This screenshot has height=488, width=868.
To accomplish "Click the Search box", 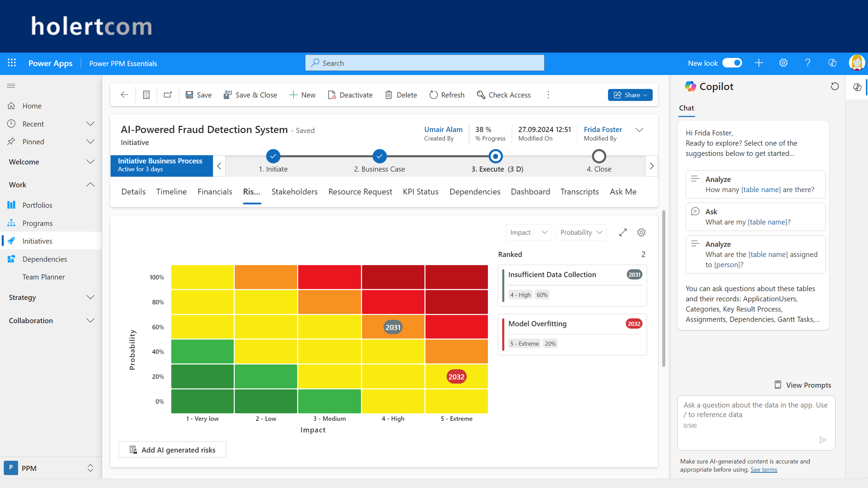I will (x=424, y=63).
